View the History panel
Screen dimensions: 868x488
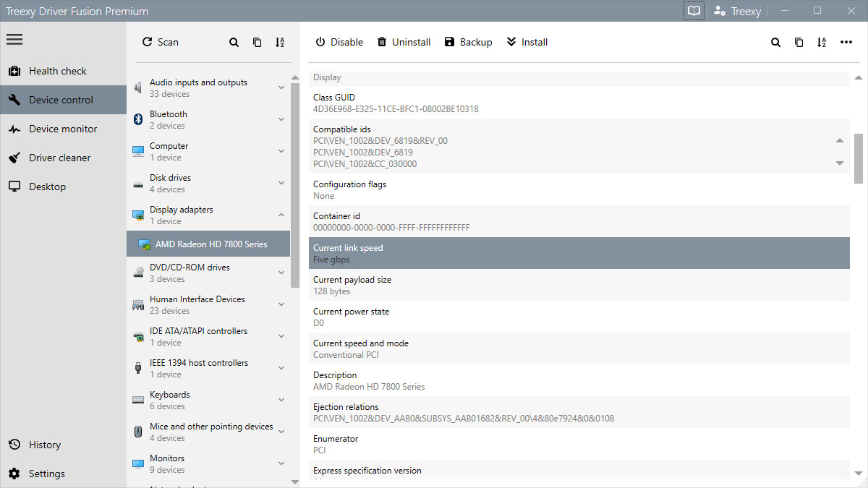point(45,444)
